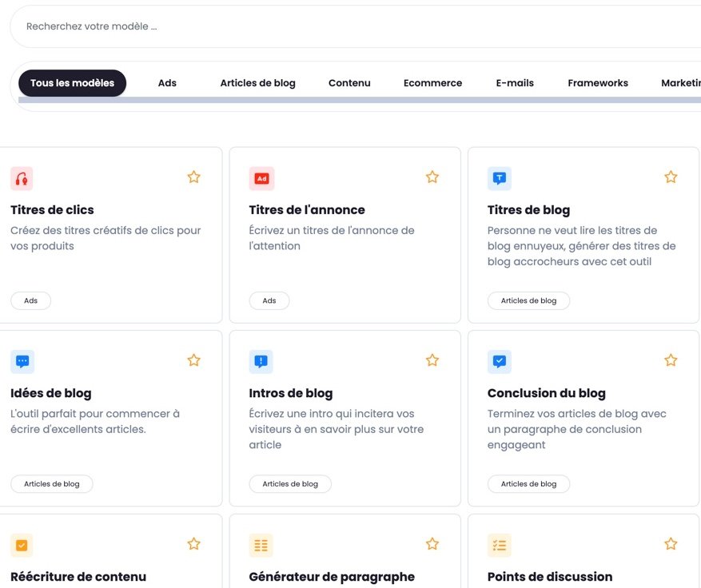Click the Générateur de paragraphe lines icon
The width and height of the screenshot is (701, 588).
(x=261, y=545)
